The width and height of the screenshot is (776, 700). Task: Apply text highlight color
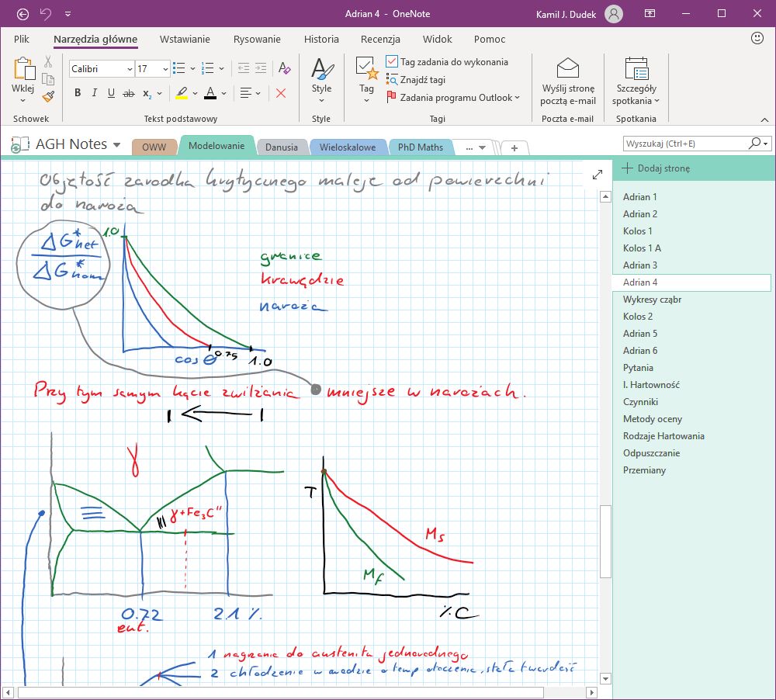[x=183, y=94]
